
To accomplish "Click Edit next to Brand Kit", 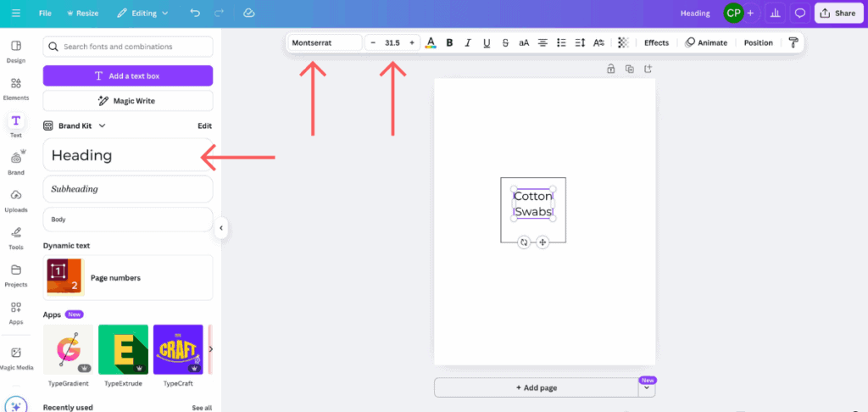I will 204,125.
